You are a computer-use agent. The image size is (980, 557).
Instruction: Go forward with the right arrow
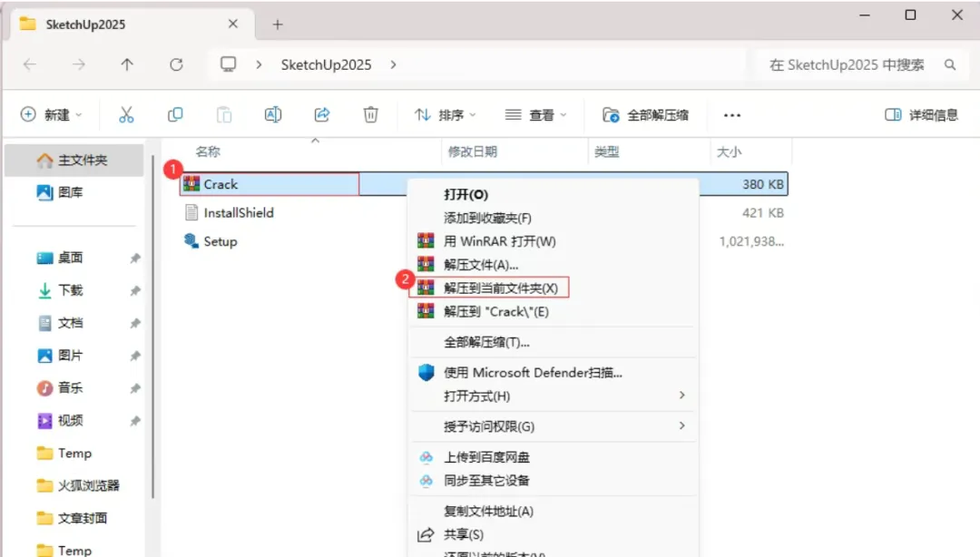(78, 64)
